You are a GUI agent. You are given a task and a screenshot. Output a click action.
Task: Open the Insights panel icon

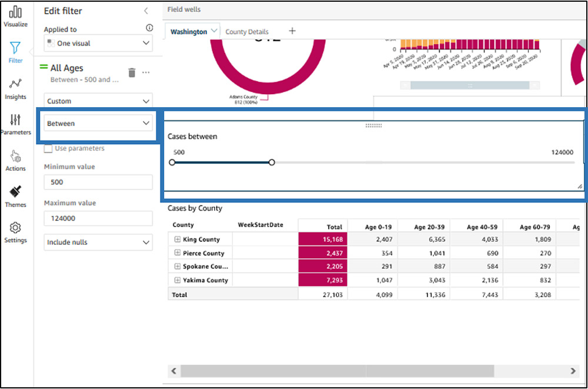point(15,84)
